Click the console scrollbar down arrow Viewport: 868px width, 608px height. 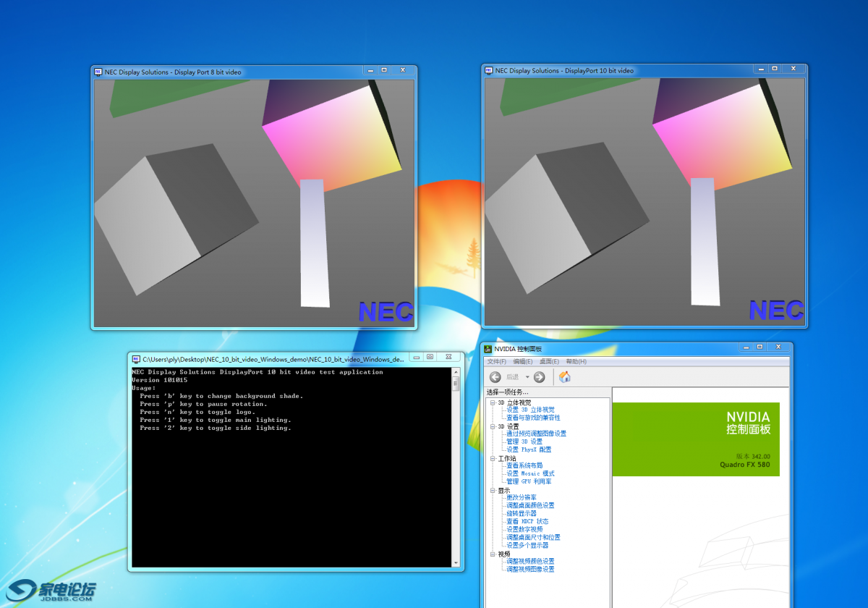pos(456,562)
